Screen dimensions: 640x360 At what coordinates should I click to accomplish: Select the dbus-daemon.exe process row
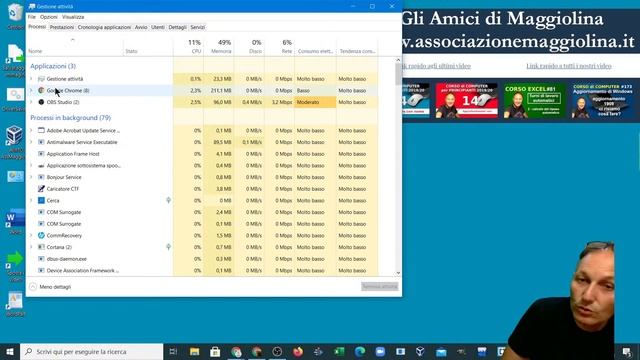[x=202, y=259]
